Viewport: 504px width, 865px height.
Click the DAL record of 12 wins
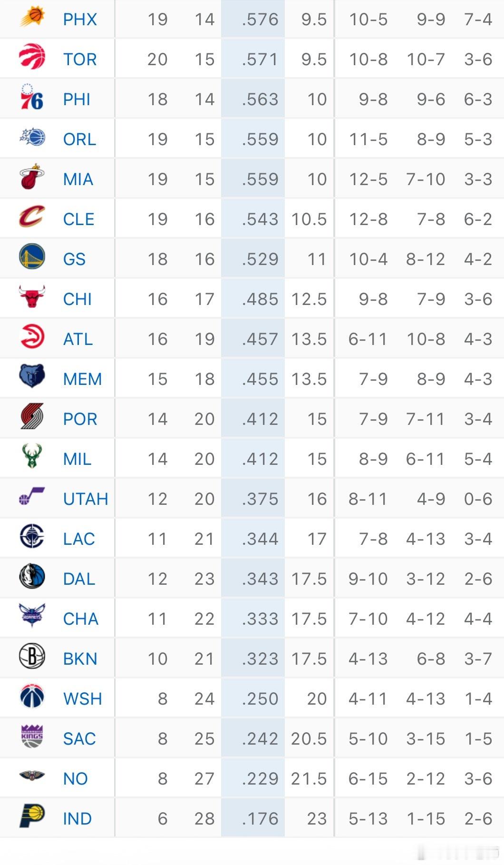(x=159, y=579)
